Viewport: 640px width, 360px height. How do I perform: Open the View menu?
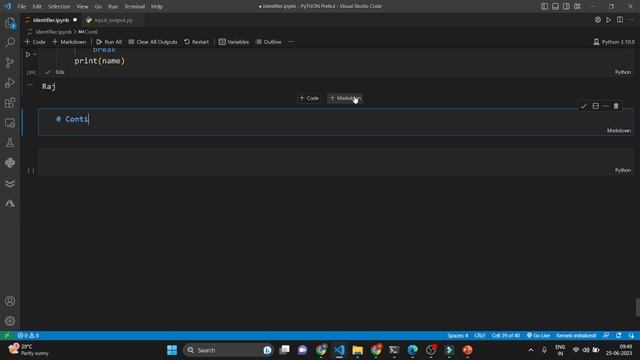pyautogui.click(x=82, y=6)
